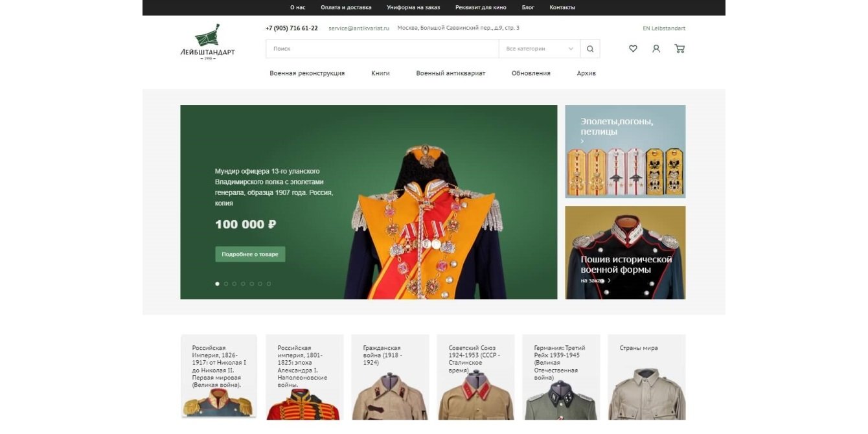Click the Лейбштандарт logo
Image resolution: width=868 pixels, height=434 pixels.
207,42
